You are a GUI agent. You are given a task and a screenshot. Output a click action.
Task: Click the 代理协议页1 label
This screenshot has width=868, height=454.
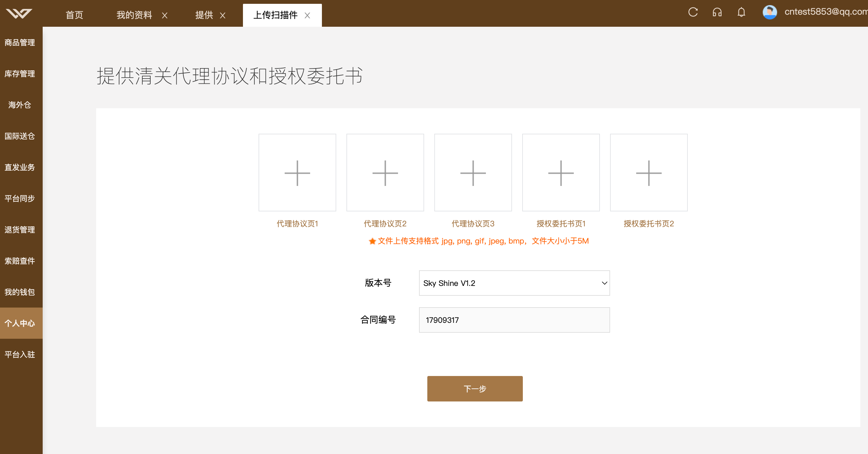(297, 223)
